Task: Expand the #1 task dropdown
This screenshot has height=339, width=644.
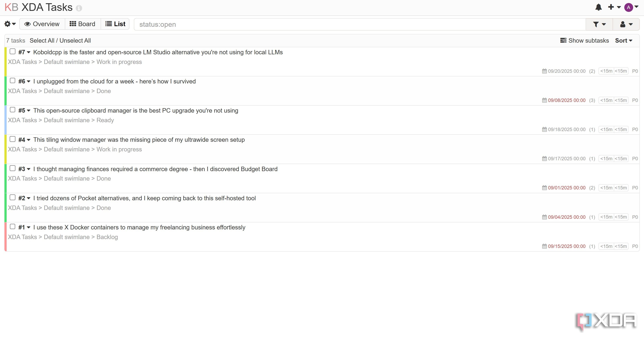Action: tap(24, 228)
